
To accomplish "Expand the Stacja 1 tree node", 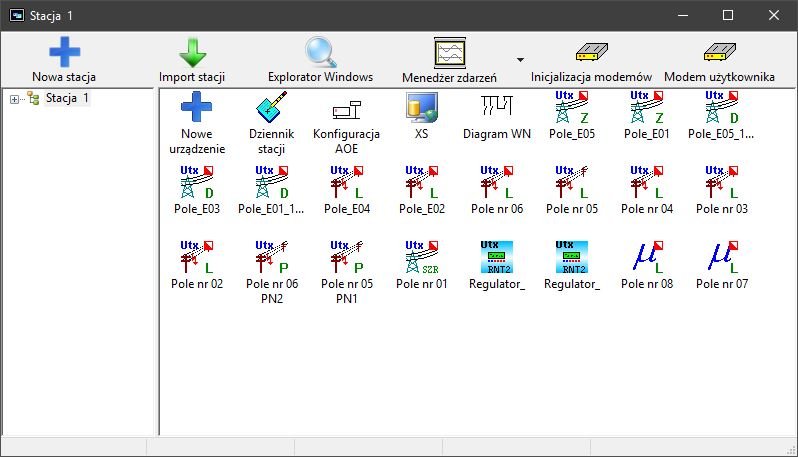I will point(14,98).
